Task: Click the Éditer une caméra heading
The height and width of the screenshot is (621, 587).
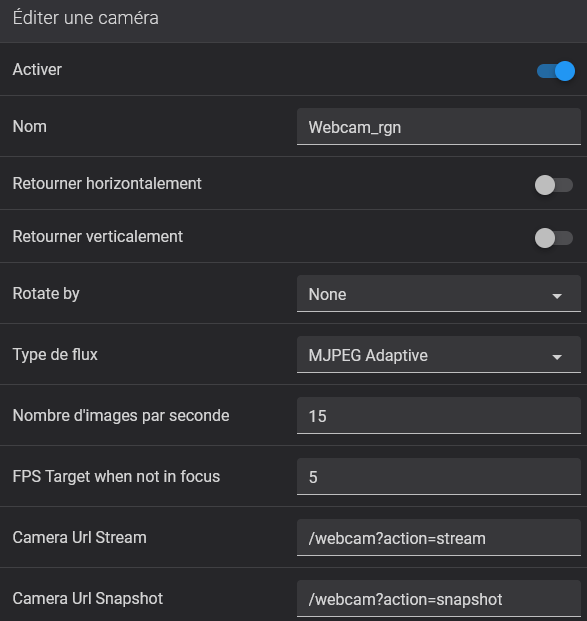Action: tap(86, 18)
